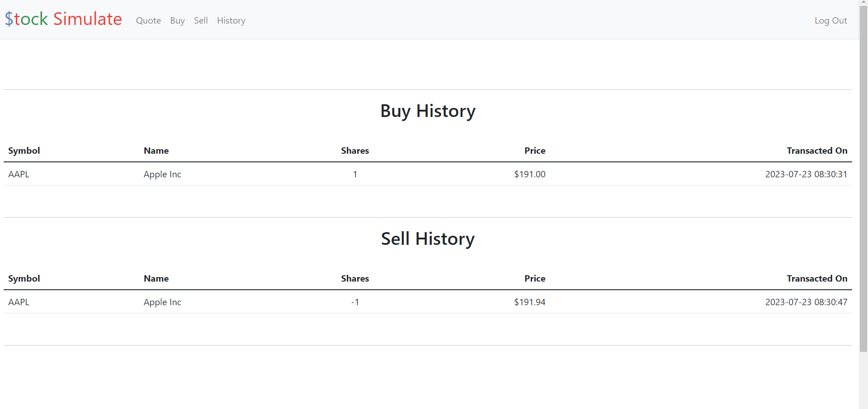Click Transacted On header in Buy History
The height and width of the screenshot is (409, 868).
point(817,151)
